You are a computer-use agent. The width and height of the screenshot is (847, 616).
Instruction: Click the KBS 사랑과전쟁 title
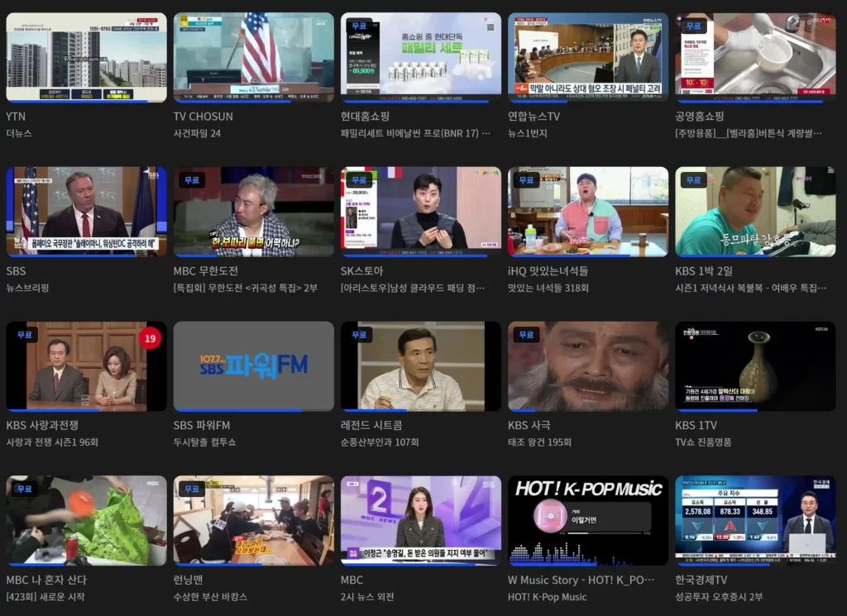(x=42, y=426)
